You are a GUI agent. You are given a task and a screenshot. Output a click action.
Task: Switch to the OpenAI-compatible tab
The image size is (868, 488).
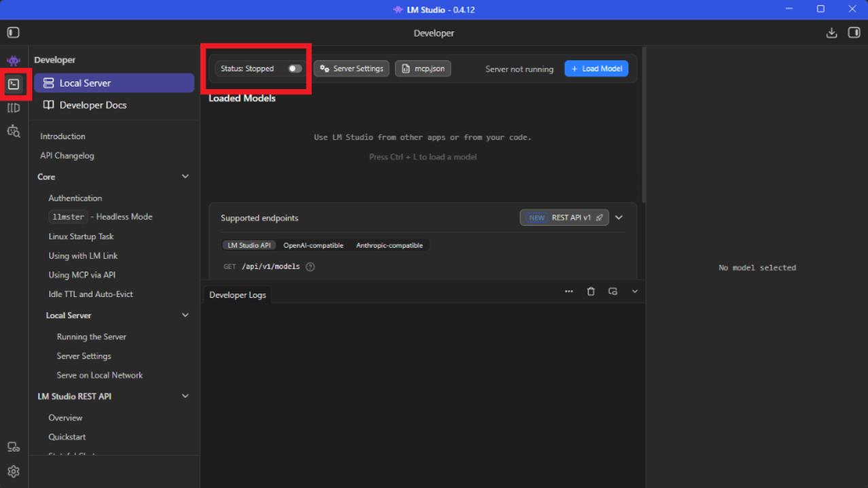(x=313, y=245)
